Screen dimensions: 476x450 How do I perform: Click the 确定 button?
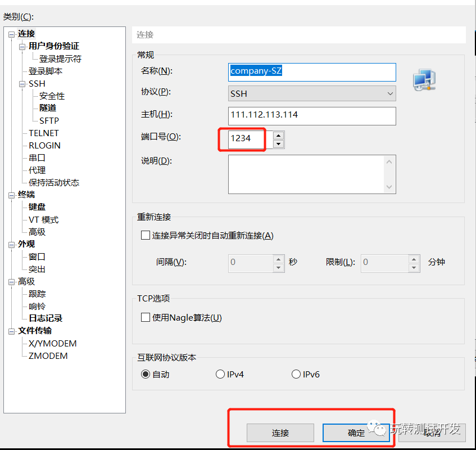[356, 433]
